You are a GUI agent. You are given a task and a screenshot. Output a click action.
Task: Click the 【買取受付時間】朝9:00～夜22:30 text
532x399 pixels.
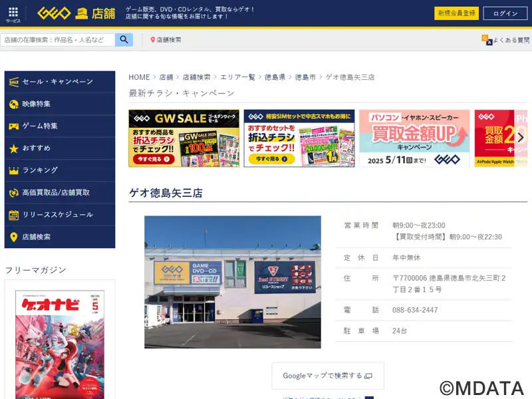447,237
